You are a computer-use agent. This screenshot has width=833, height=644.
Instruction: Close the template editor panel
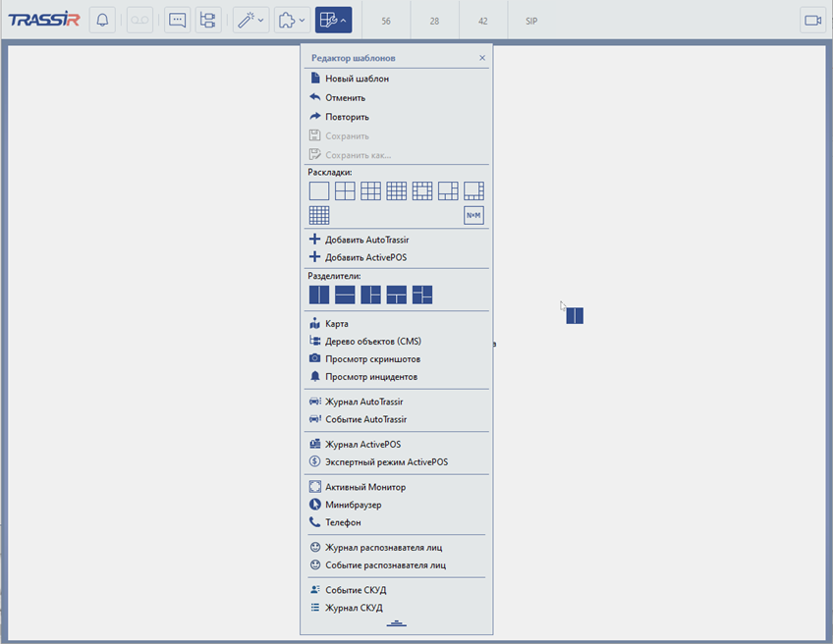[x=482, y=58]
